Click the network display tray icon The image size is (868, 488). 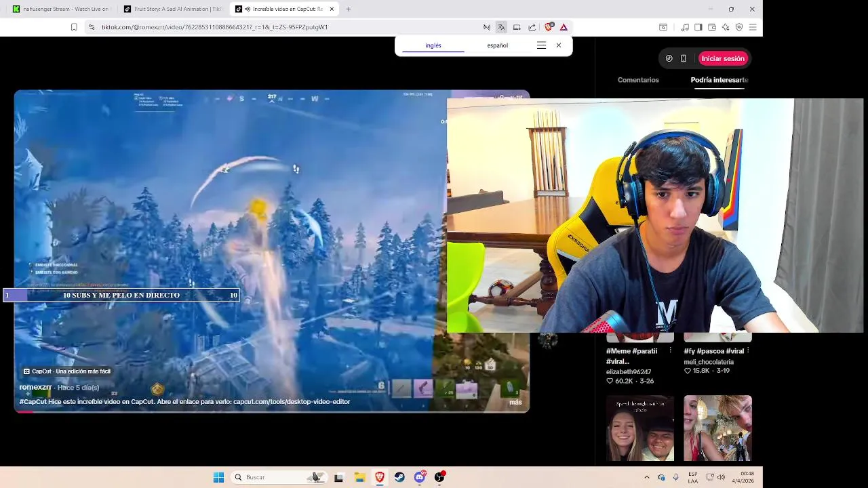pos(710,477)
